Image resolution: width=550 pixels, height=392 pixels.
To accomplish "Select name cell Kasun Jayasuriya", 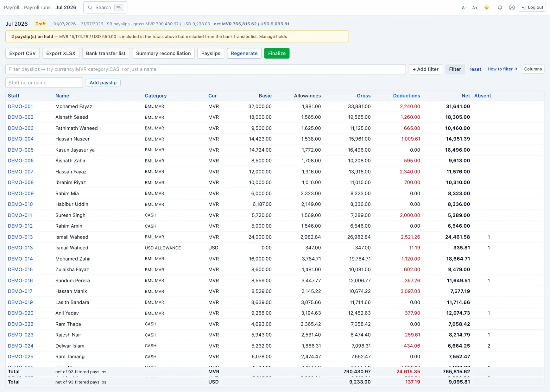I will pos(75,150).
